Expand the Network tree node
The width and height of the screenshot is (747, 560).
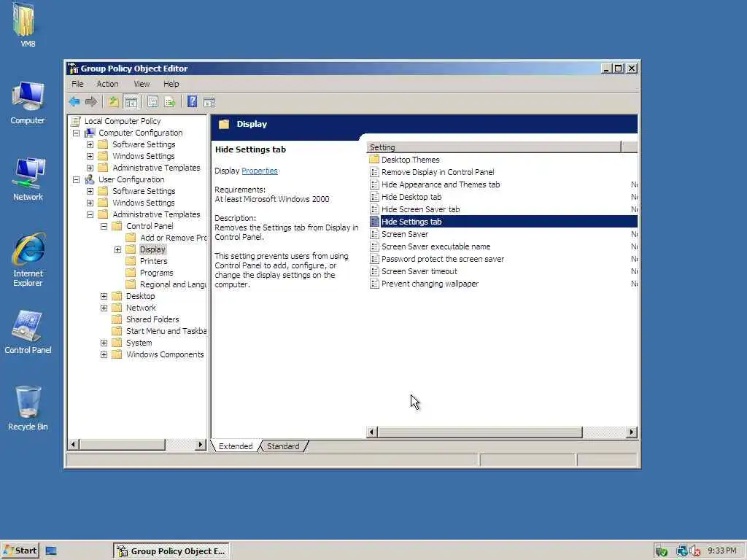[x=104, y=308]
